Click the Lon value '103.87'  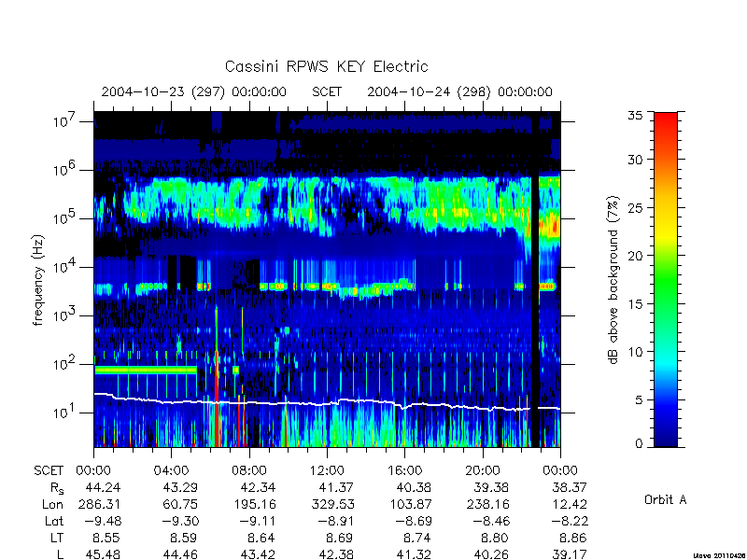coord(410,504)
